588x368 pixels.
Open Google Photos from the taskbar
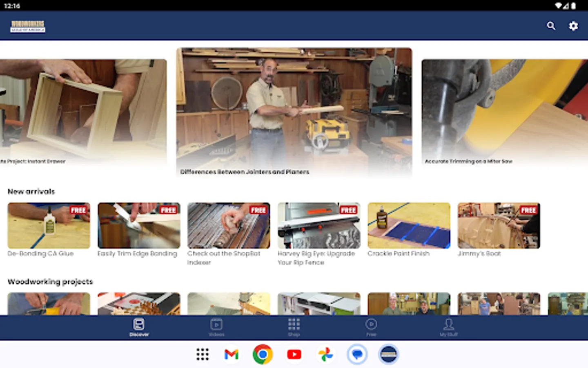click(x=325, y=355)
